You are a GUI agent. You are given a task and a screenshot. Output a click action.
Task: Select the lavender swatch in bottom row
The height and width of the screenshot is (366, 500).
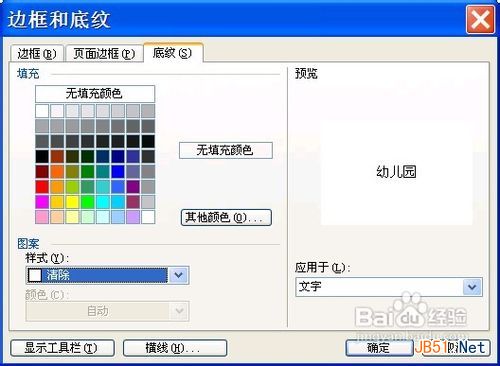[x=133, y=217]
